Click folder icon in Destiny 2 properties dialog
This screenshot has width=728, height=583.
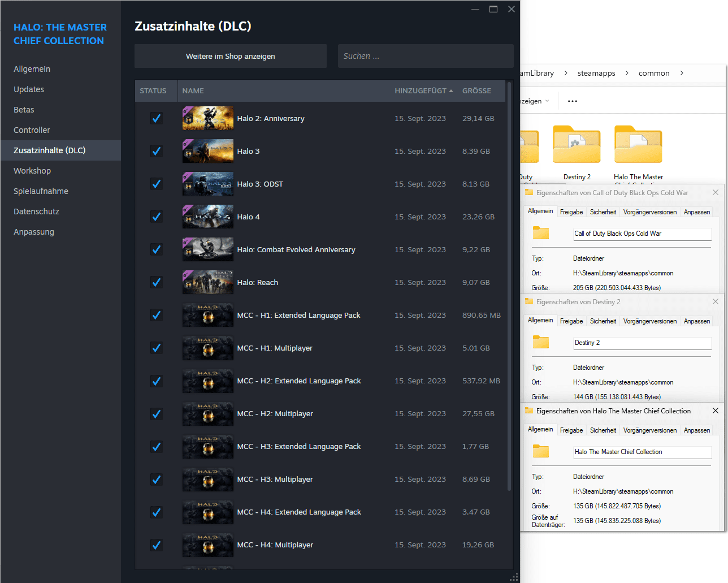[541, 342]
